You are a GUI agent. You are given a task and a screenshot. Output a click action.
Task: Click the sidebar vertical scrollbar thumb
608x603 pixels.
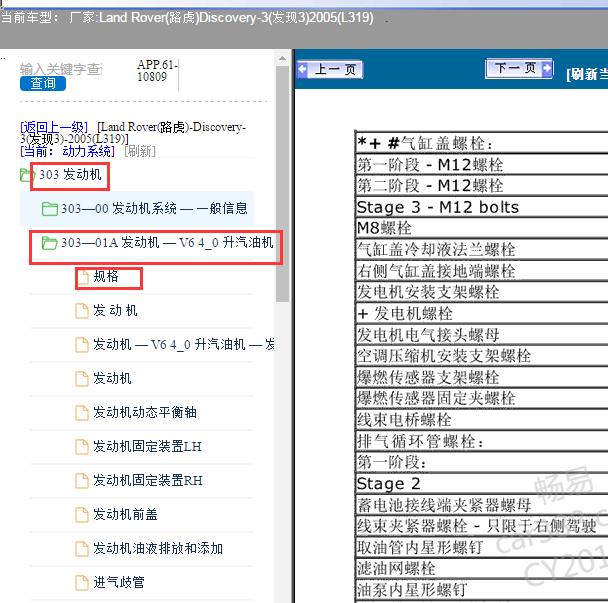[282, 184]
